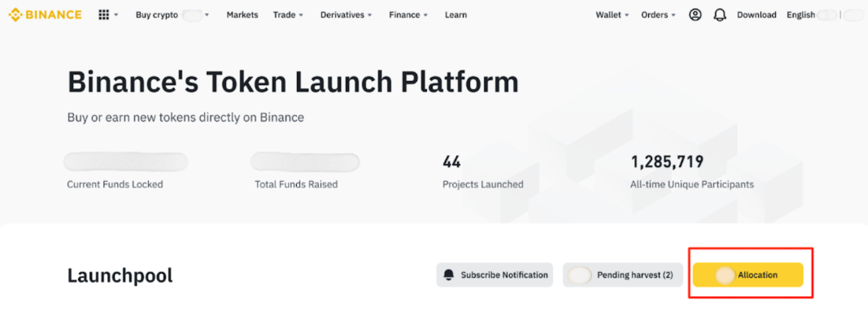Open Pending harvest (2)
This screenshot has height=310, width=868.
623,275
